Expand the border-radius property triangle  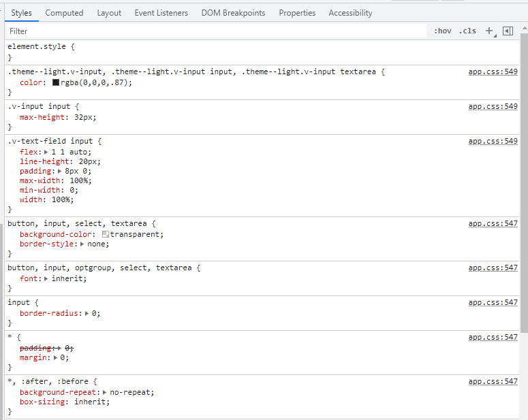pyautogui.click(x=87, y=313)
